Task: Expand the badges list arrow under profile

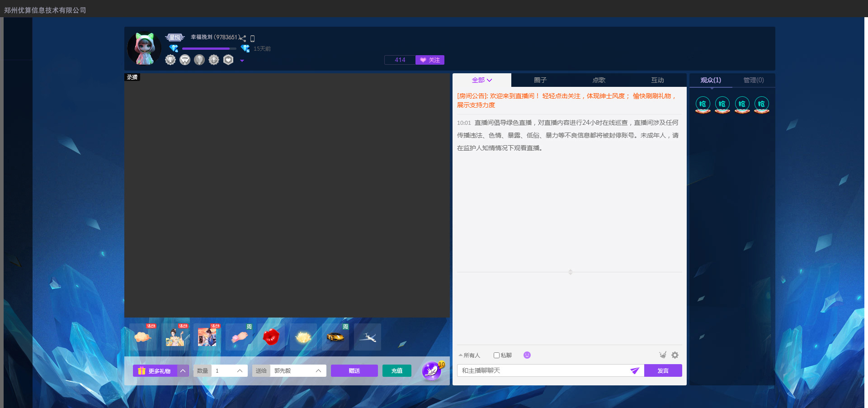Action: click(242, 61)
